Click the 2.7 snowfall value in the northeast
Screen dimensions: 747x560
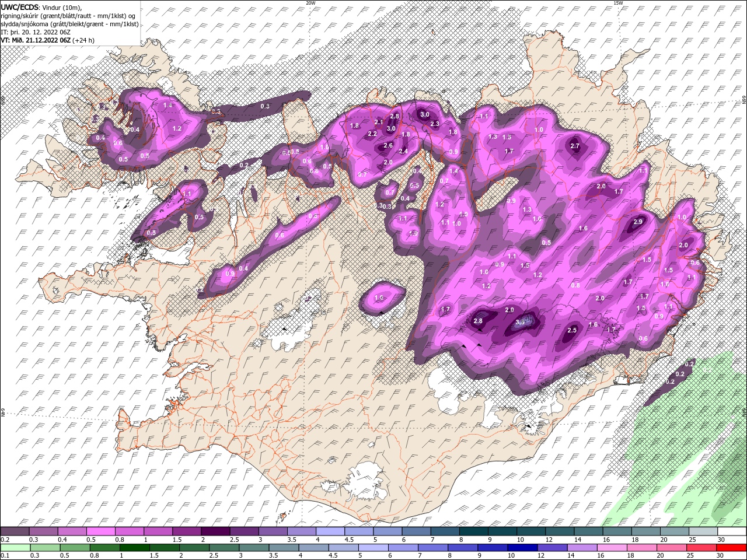(x=575, y=146)
